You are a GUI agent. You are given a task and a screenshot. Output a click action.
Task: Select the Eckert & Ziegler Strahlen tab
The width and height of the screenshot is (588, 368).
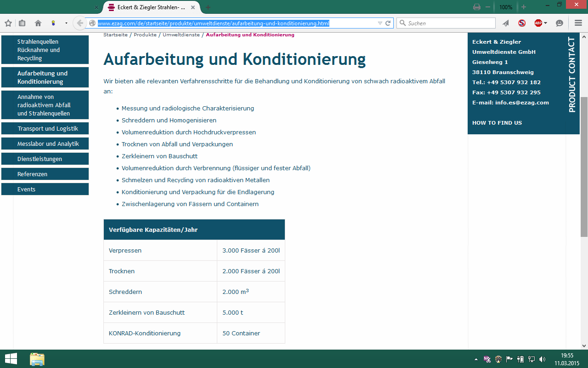click(x=151, y=7)
